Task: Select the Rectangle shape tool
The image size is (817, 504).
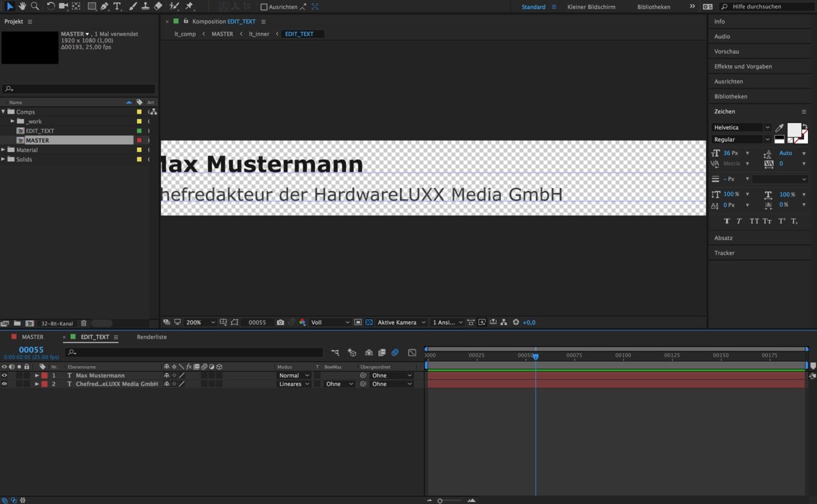Action: [x=92, y=6]
